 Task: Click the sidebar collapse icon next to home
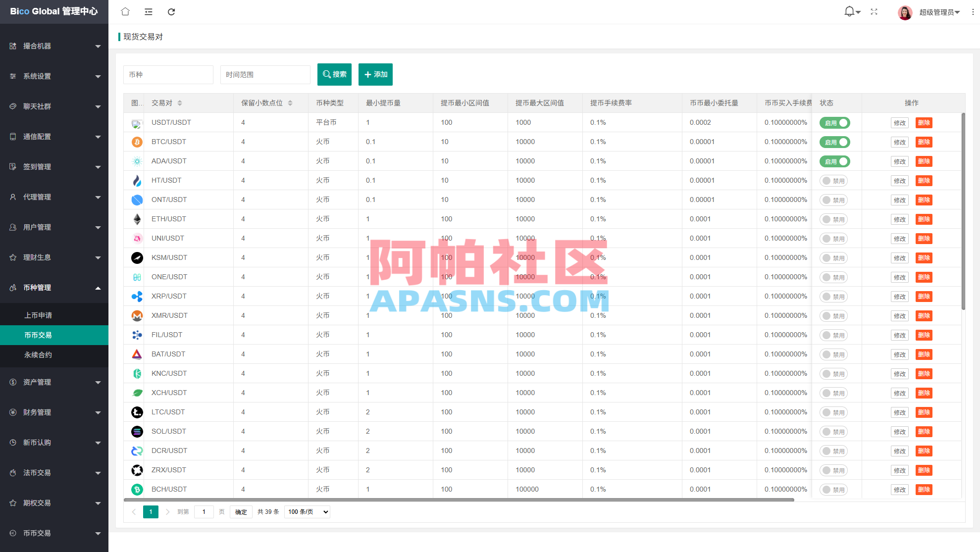click(x=148, y=11)
